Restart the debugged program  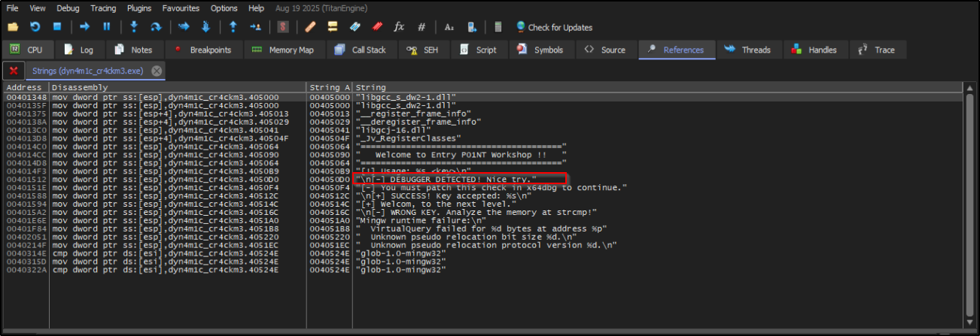pos(35,27)
